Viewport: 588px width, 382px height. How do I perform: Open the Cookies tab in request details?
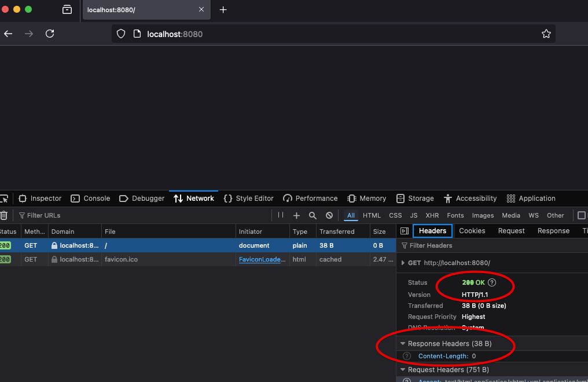[x=472, y=231]
